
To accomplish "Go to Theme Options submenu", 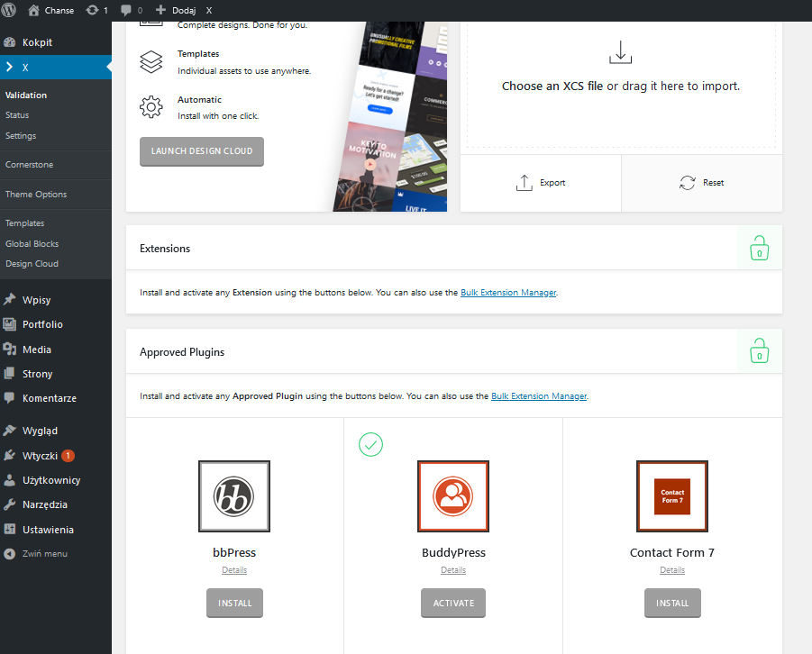I will [x=36, y=195].
